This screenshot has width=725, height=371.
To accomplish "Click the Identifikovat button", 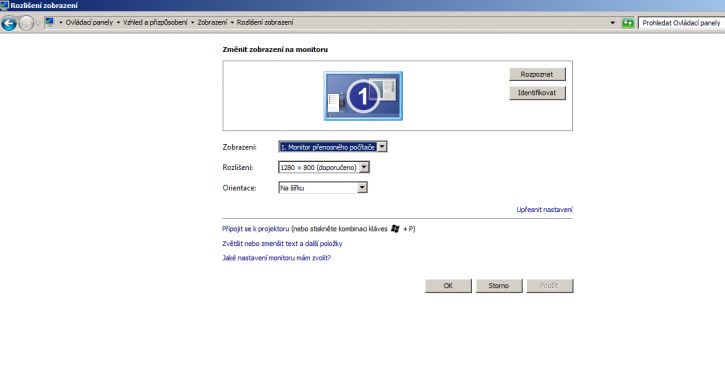I will 537,93.
